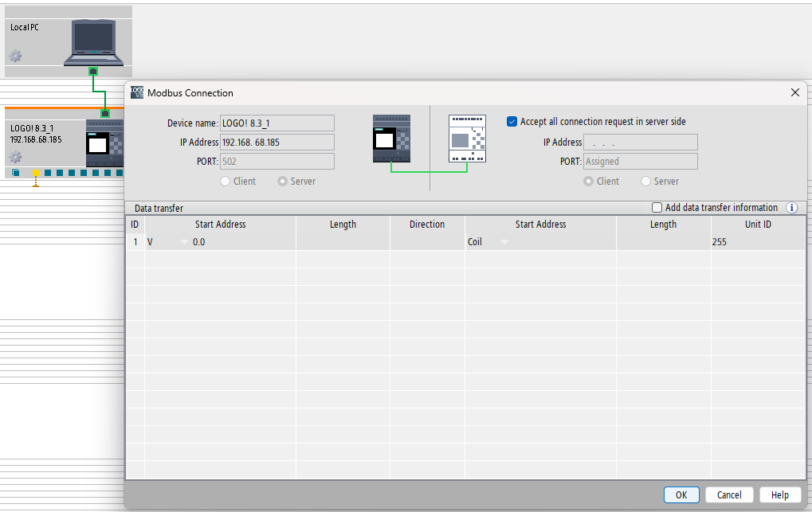This screenshot has height=512, width=812.
Task: Click the remote Modbus device image
Action: click(x=467, y=139)
